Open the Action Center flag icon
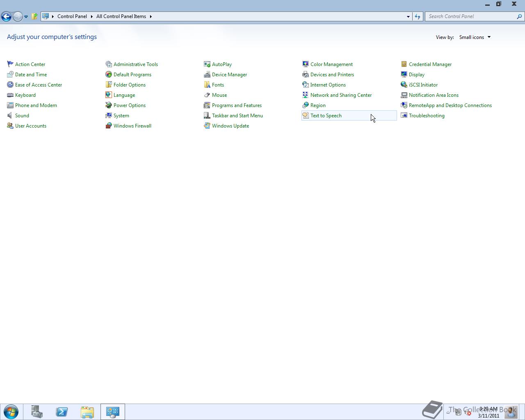525x420 pixels. pyautogui.click(x=10, y=64)
